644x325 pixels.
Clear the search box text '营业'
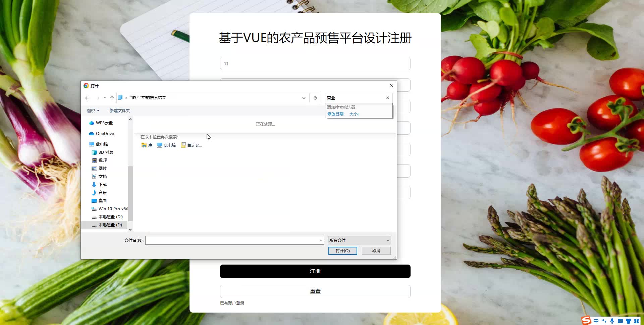coord(388,98)
